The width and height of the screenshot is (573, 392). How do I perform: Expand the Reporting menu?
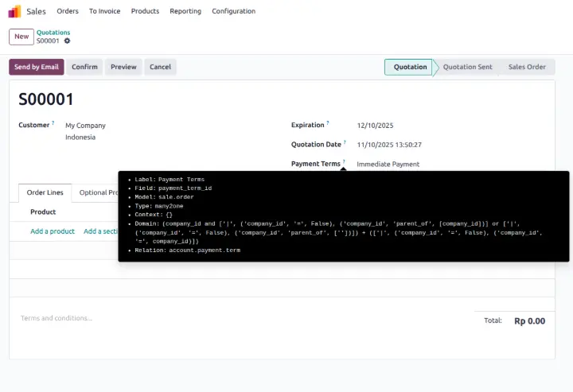point(185,11)
